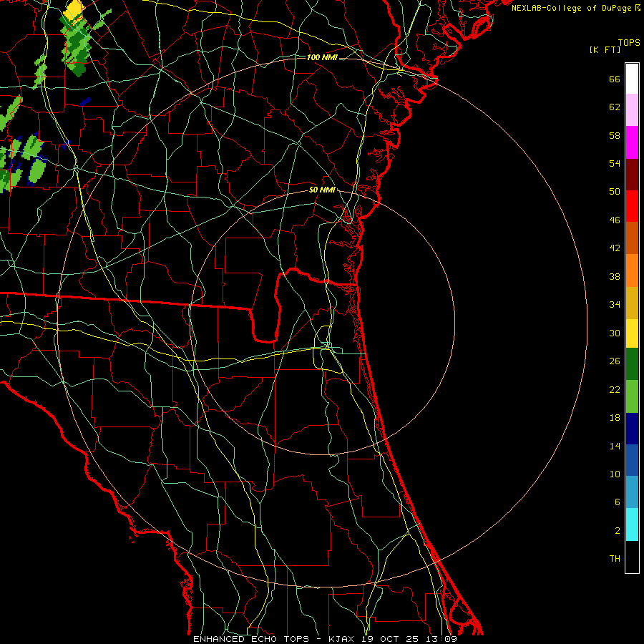Image resolution: width=644 pixels, height=644 pixels.
Task: Click the bright orange legend swatch
Action: (x=632, y=270)
